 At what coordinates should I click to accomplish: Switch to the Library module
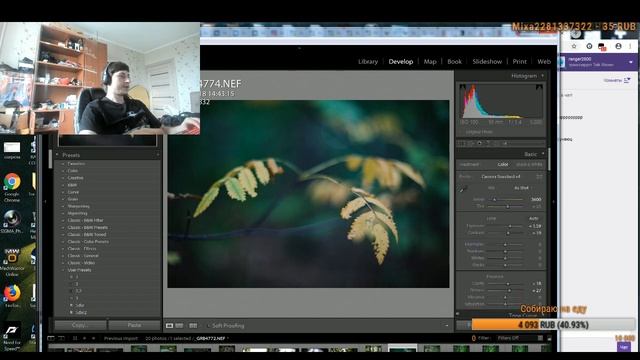pos(368,61)
